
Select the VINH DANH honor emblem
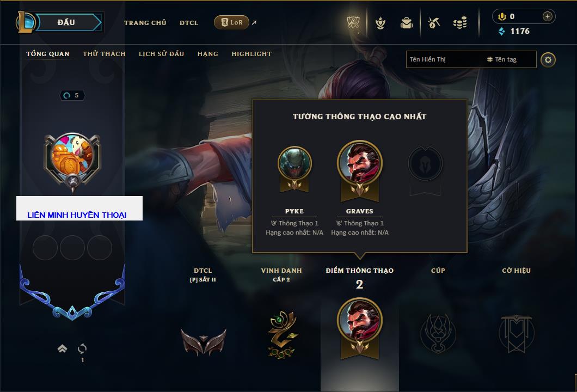[x=281, y=334]
